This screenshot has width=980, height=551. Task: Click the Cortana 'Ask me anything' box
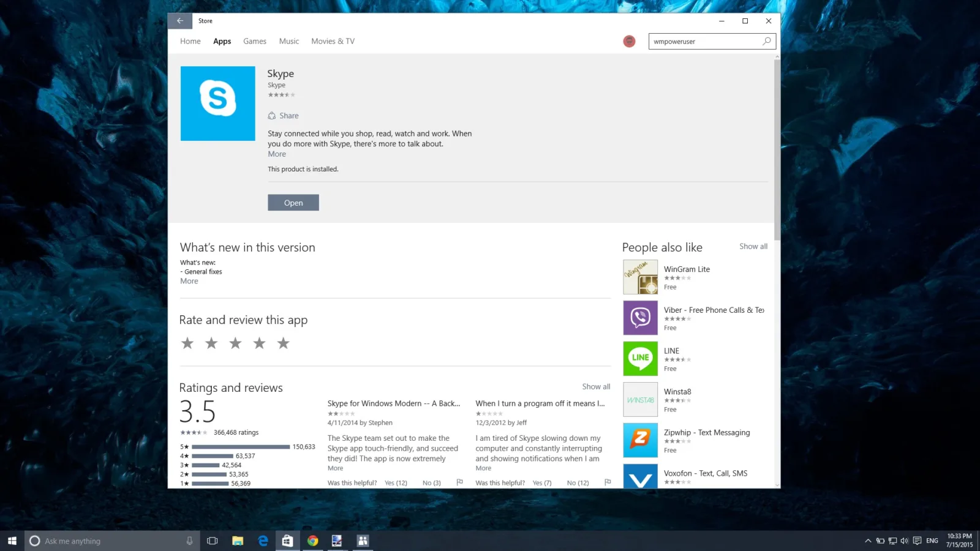point(112,541)
